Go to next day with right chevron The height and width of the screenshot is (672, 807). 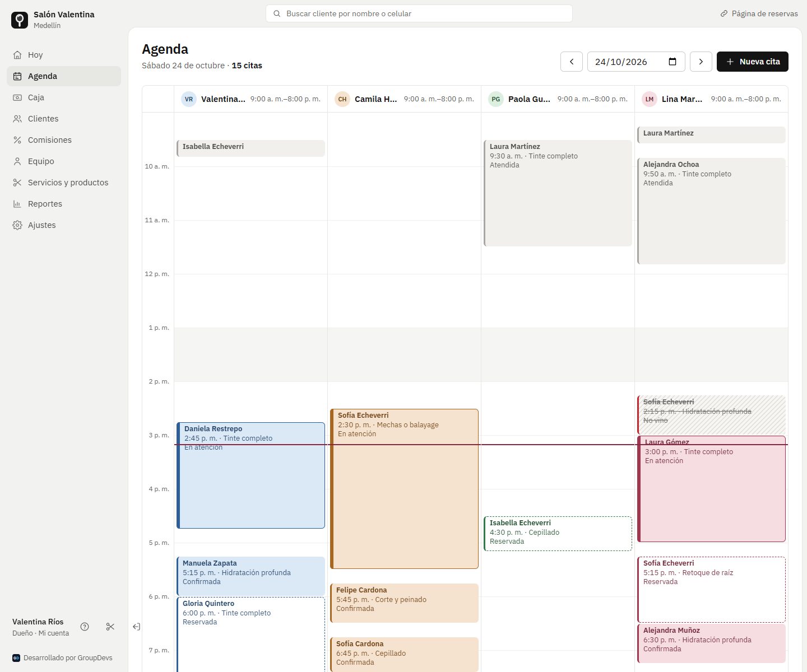701,62
